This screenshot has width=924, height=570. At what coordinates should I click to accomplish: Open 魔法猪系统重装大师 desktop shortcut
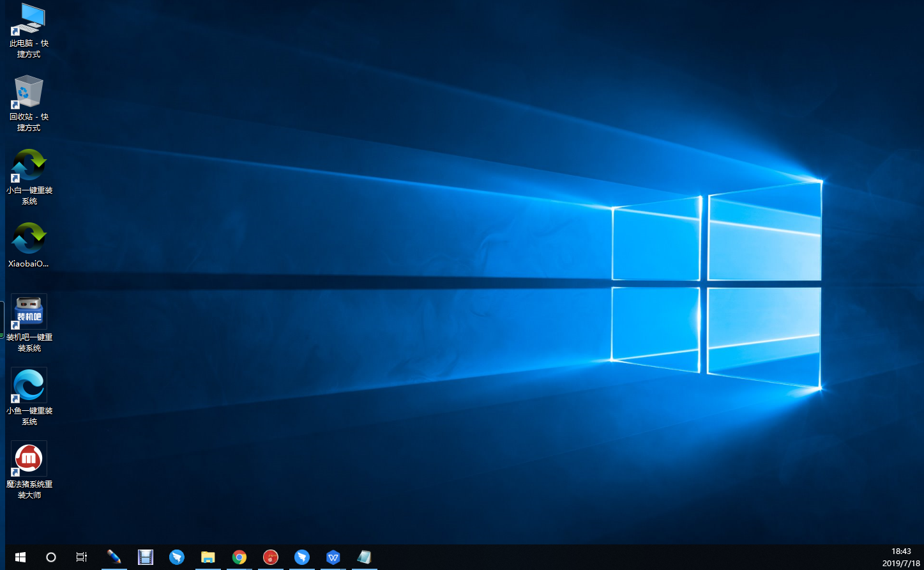(x=29, y=459)
